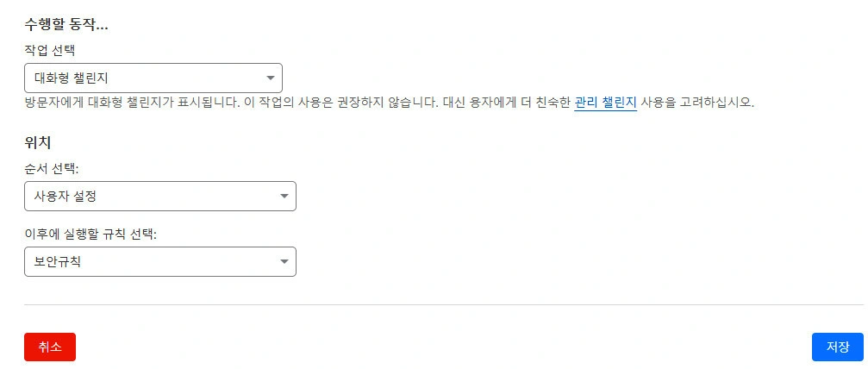Viewport: 868px width, 369px height.
Task: Click the 이후에 실행할 규칙 선택: label
Action: (x=91, y=234)
